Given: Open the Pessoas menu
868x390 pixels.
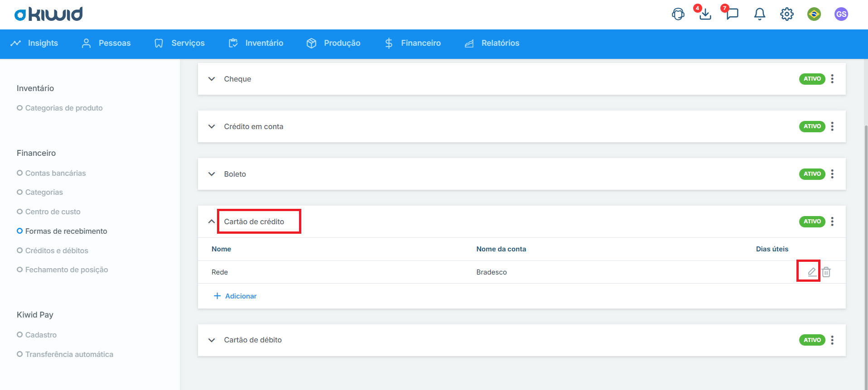Looking at the screenshot, I should tap(106, 43).
